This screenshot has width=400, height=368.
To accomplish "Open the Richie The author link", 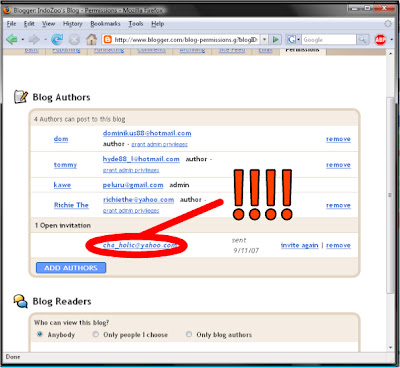I will pyautogui.click(x=71, y=205).
